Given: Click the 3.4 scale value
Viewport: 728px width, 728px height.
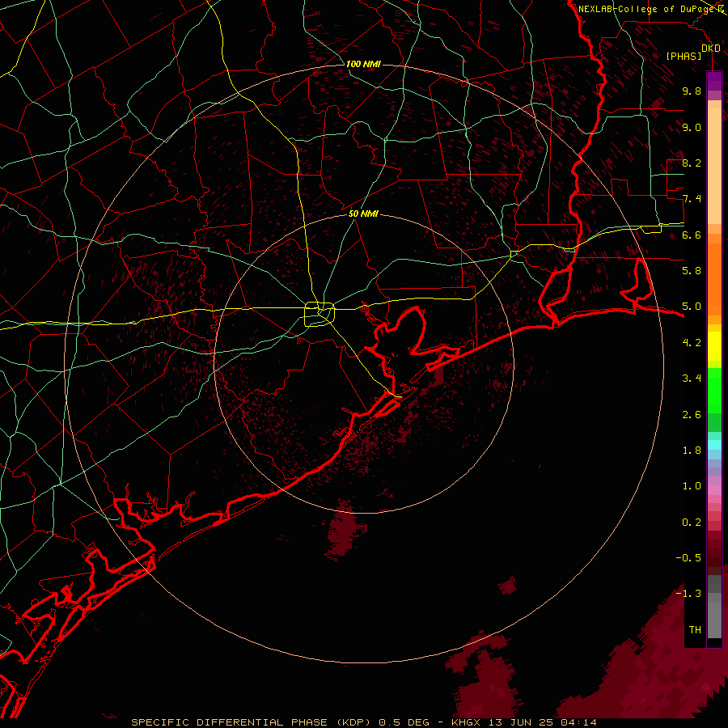Looking at the screenshot, I should click(692, 379).
